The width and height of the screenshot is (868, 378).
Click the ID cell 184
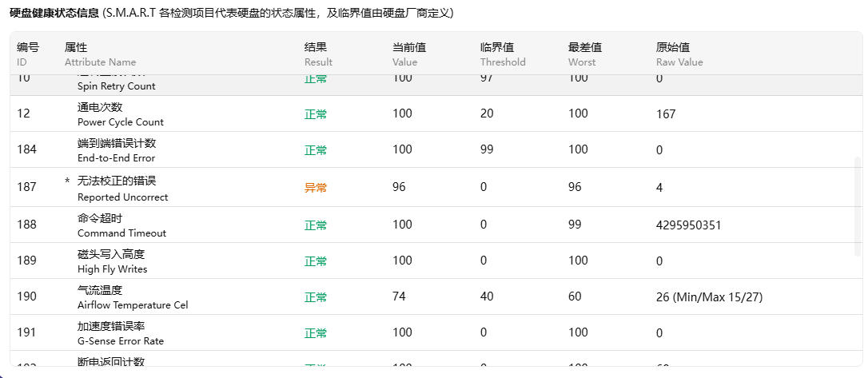click(26, 149)
